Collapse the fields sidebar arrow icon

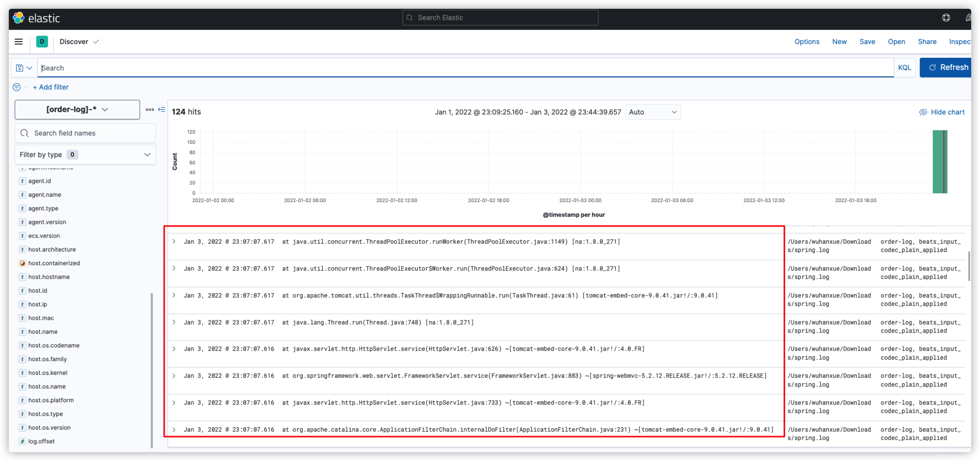coord(162,109)
